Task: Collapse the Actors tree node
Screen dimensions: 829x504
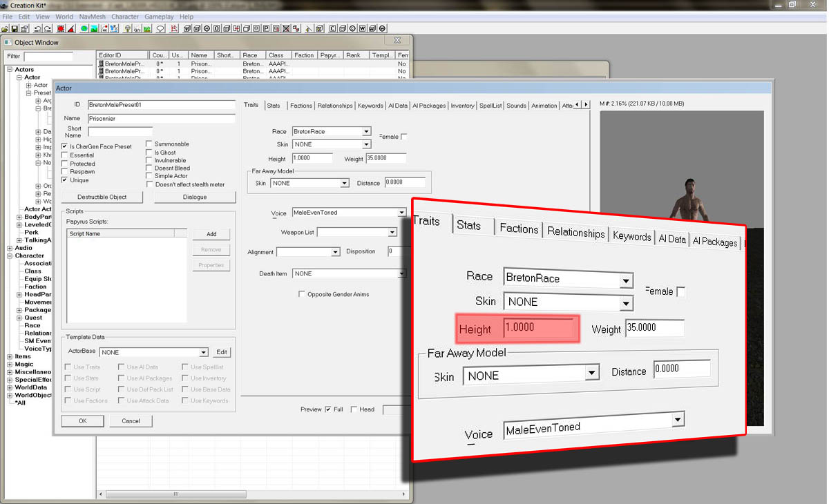Action: point(10,70)
